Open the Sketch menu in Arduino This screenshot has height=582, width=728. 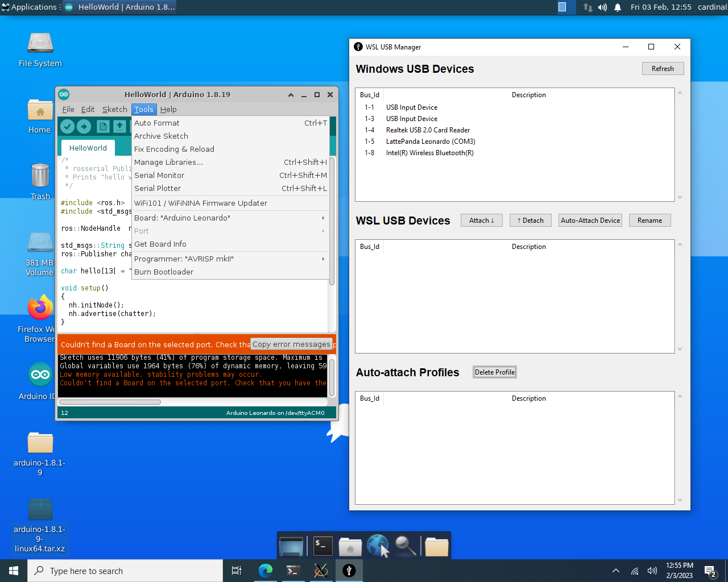[114, 109]
